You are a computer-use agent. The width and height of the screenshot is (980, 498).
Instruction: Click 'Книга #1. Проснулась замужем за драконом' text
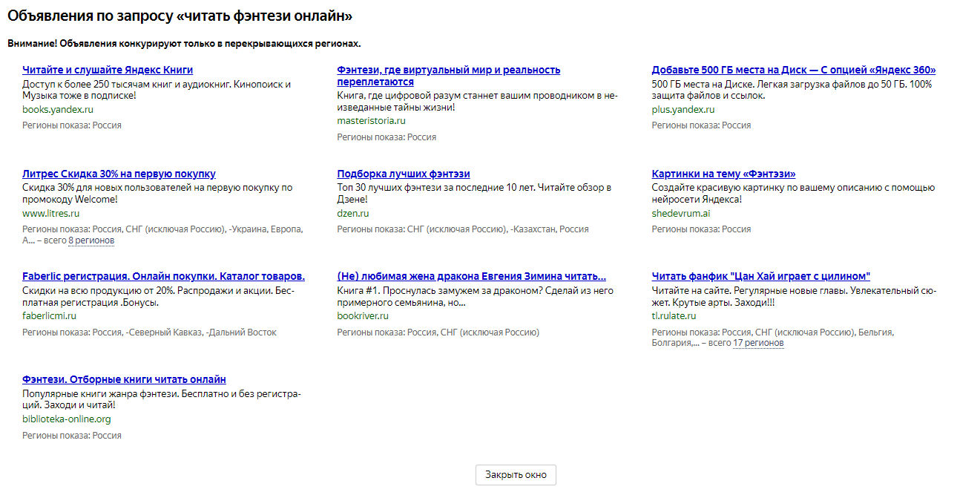[x=475, y=297]
